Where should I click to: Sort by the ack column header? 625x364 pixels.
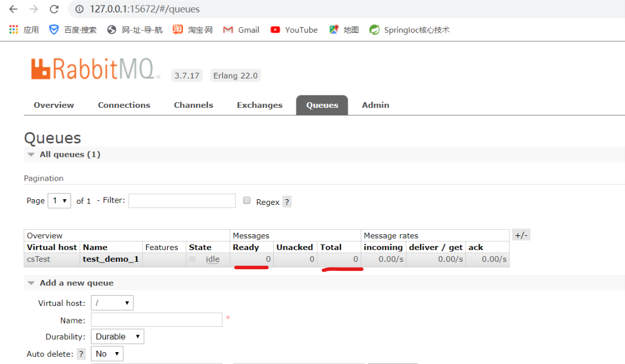click(475, 247)
